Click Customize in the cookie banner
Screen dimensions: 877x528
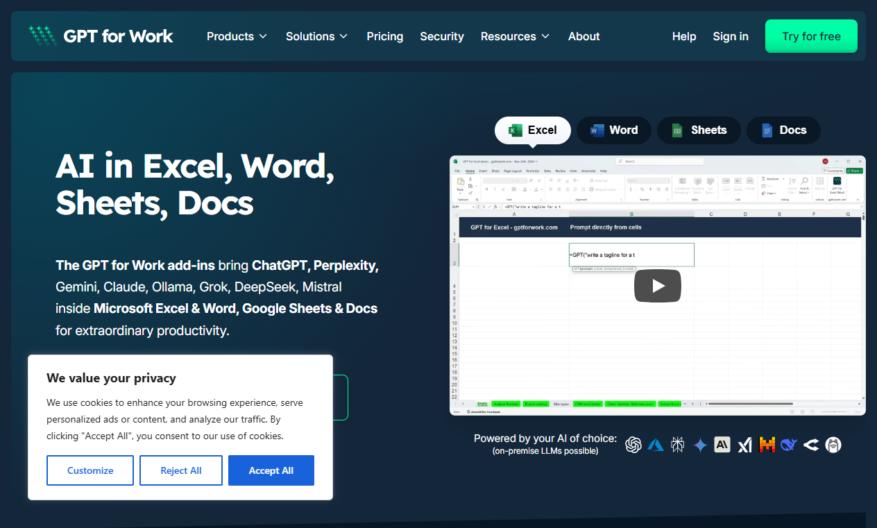point(90,470)
